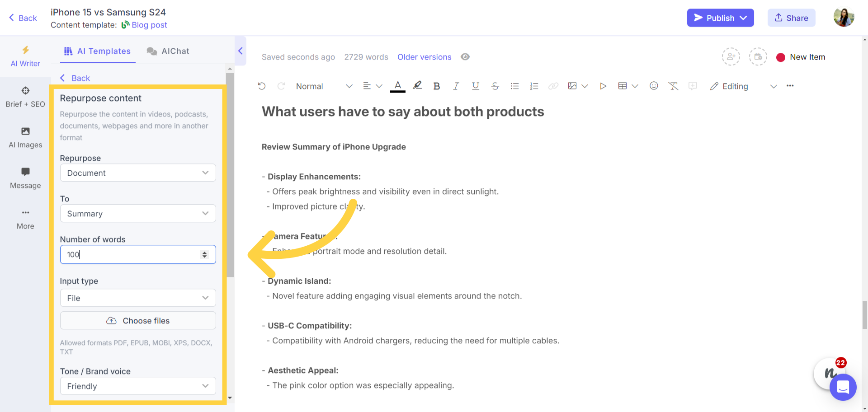The image size is (868, 412).
Task: Go Back from the document header
Action: (23, 18)
